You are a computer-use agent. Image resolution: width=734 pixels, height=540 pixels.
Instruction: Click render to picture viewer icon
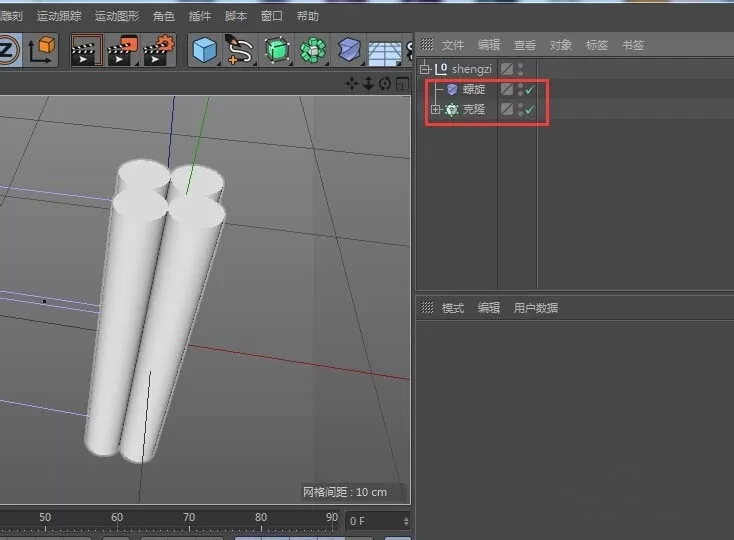pyautogui.click(x=122, y=50)
